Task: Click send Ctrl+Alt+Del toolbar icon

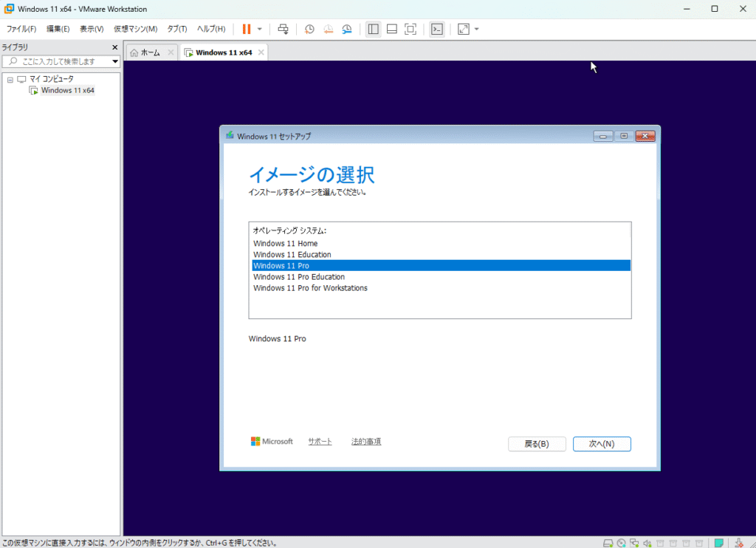Action: point(283,29)
